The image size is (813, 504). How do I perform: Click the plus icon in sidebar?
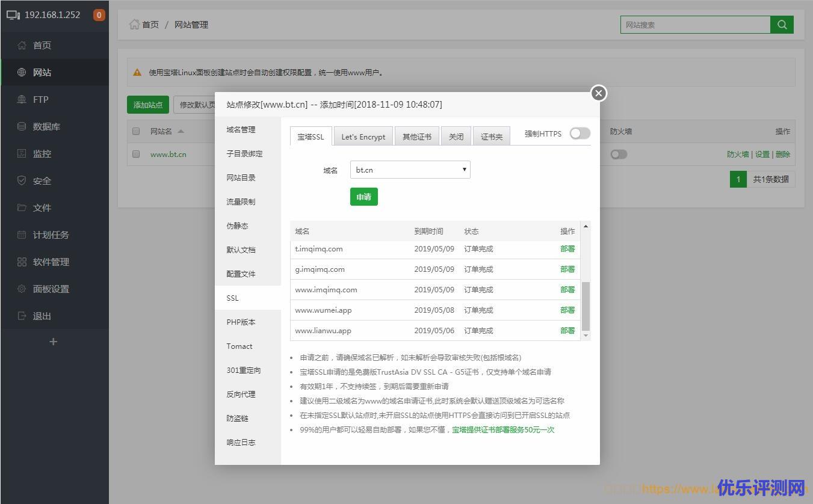click(x=54, y=342)
